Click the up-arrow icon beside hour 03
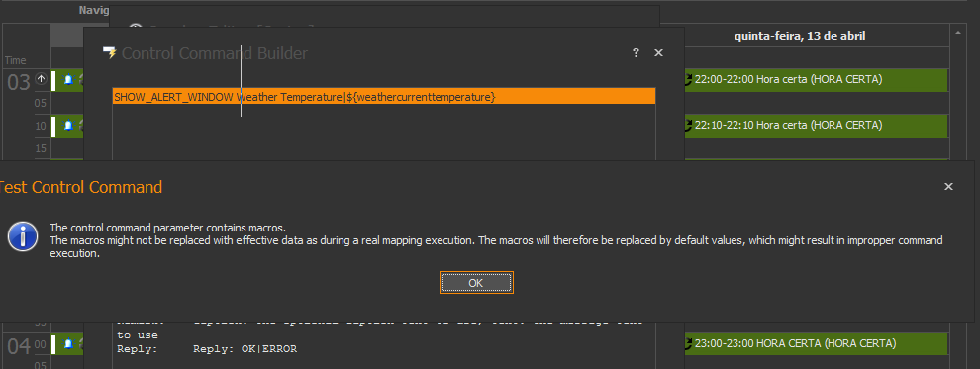Viewport: 980px width, 369px height. coord(42,79)
